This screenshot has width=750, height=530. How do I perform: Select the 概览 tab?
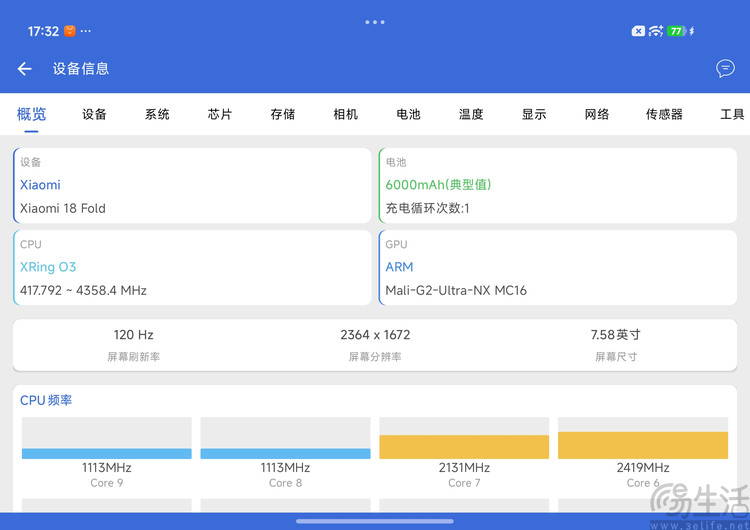point(32,114)
